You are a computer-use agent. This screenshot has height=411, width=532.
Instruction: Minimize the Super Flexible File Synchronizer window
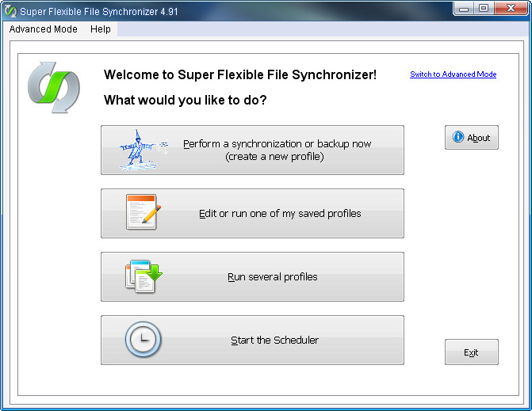464,9
